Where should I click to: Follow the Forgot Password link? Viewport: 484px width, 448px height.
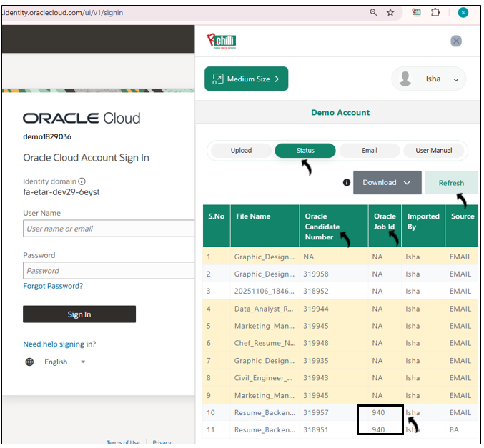53,286
